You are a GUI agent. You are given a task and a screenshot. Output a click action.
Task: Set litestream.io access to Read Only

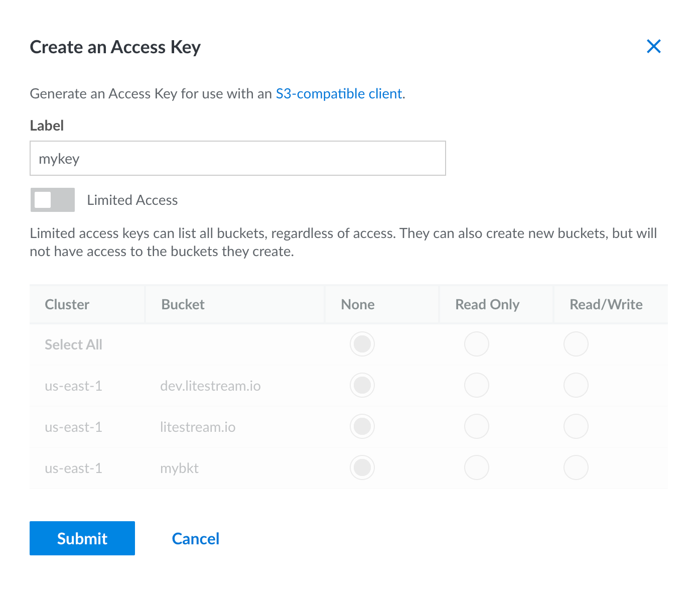(476, 426)
